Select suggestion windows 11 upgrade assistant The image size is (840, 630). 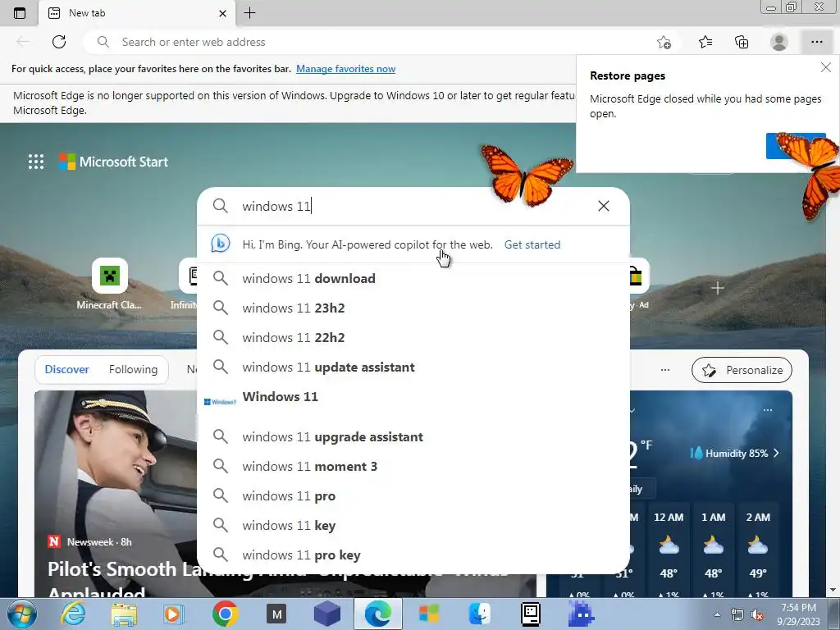click(413, 436)
